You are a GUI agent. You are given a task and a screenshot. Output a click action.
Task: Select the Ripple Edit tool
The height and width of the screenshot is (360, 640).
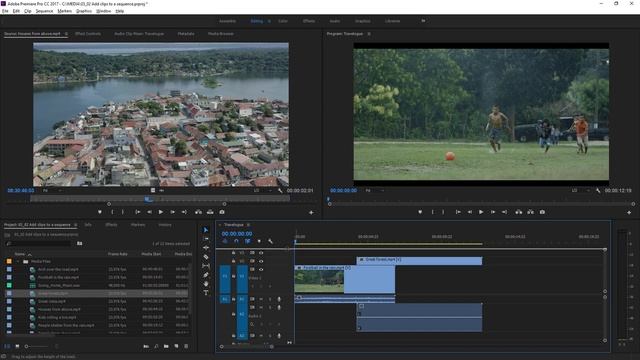coord(206,248)
